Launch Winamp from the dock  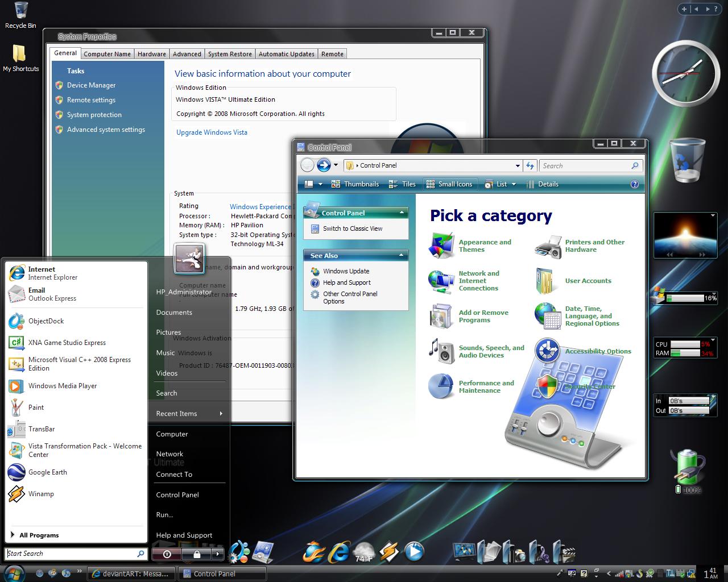[389, 552]
